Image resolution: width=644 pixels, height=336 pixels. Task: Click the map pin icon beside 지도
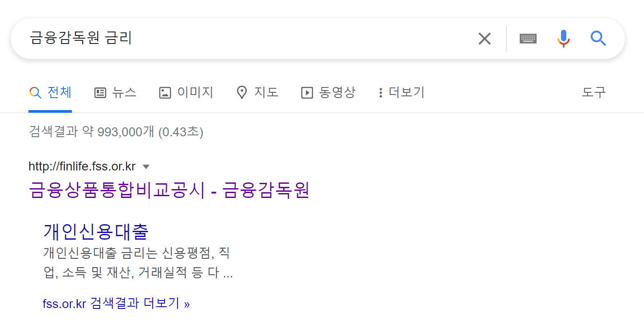click(x=242, y=93)
